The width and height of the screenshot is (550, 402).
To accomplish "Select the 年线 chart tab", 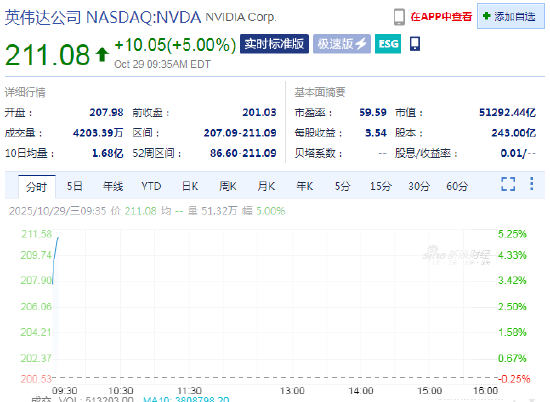I will click(x=113, y=186).
